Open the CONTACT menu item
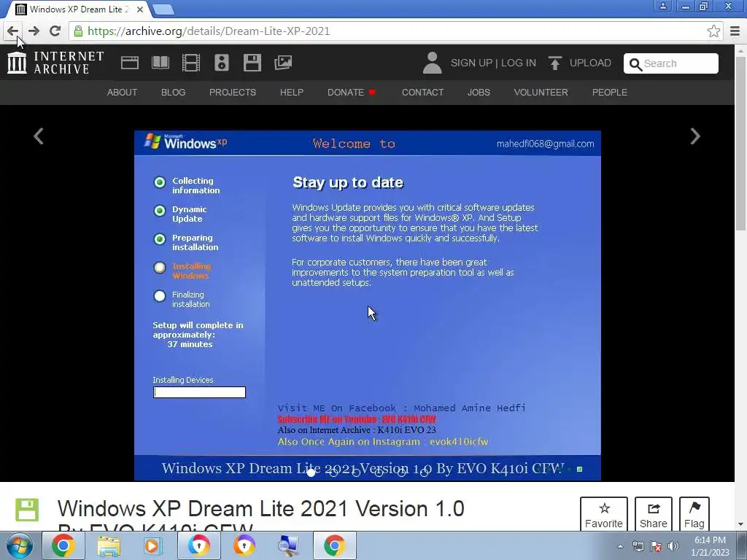The height and width of the screenshot is (560, 747). click(x=422, y=93)
